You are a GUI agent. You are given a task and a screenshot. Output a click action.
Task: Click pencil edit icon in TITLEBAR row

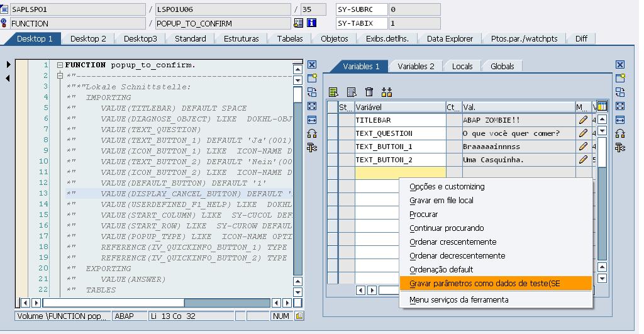[583, 120]
